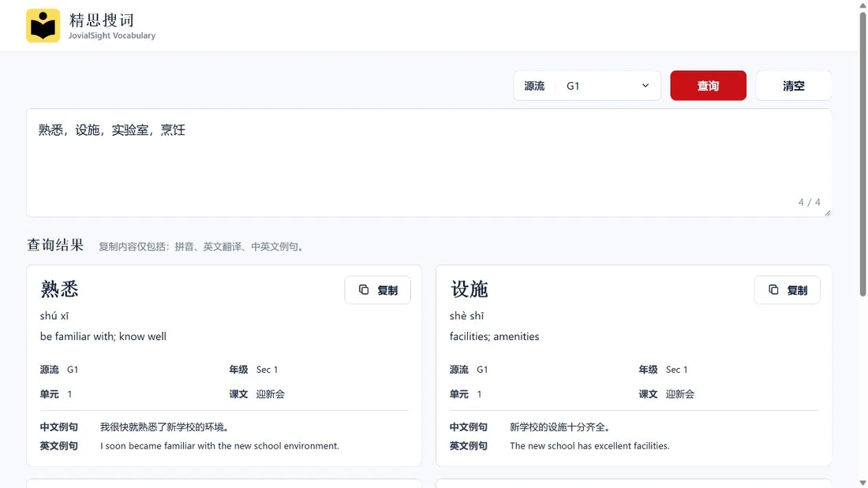Click the 精思搜词 site title
The height and width of the screenshot is (488, 868).
pyautogui.click(x=101, y=20)
